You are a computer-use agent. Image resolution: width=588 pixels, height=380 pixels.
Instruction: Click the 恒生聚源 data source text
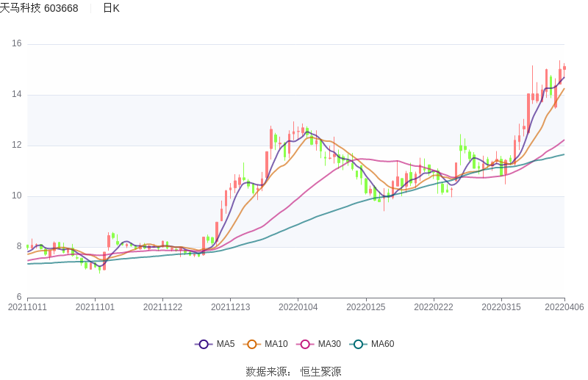320,372
